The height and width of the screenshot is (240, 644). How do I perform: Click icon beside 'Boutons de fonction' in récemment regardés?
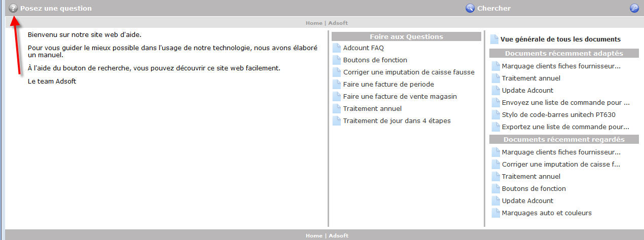pos(496,189)
